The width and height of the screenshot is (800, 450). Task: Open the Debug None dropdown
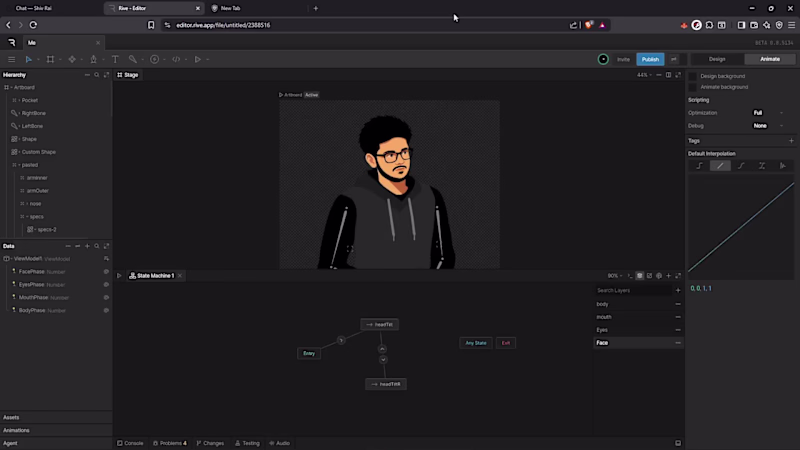tap(767, 126)
